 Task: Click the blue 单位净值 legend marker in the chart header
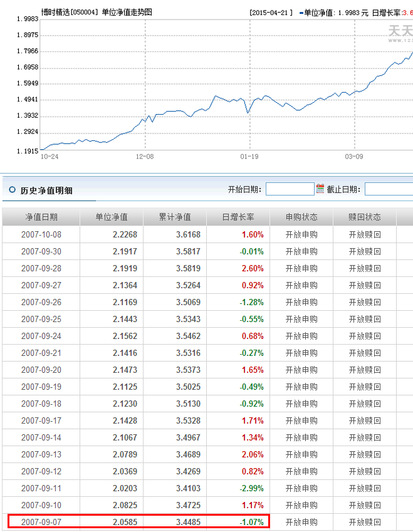point(301,13)
